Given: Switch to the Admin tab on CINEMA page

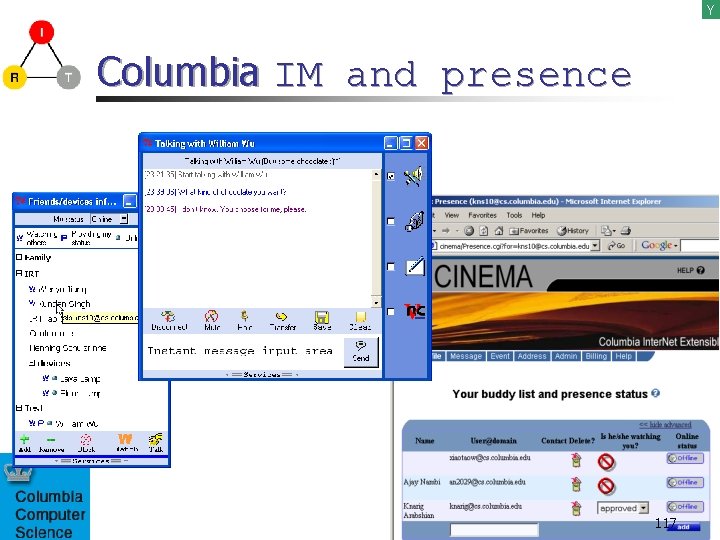Looking at the screenshot, I should pyautogui.click(x=566, y=356).
